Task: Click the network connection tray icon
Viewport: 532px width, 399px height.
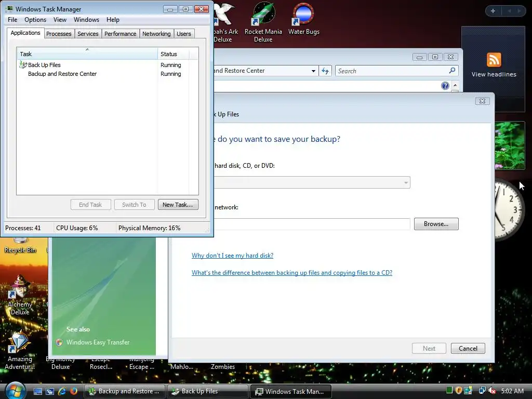Action: point(482,391)
